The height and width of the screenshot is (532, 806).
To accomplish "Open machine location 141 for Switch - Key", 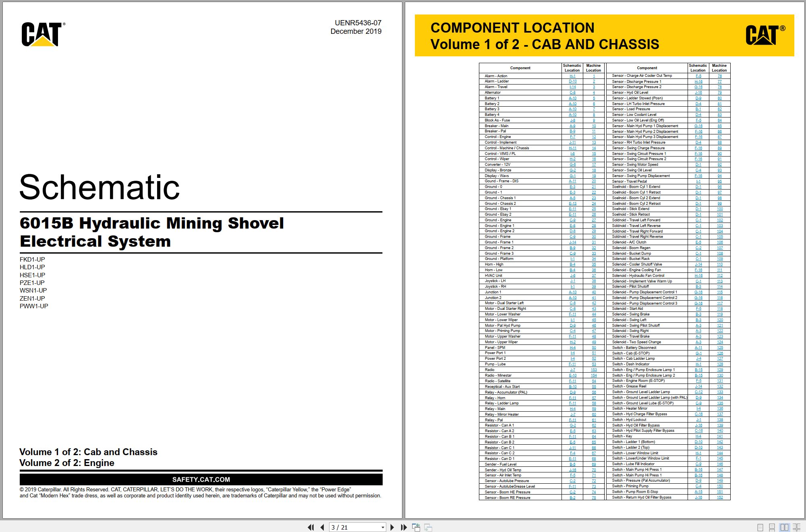I will click(720, 436).
